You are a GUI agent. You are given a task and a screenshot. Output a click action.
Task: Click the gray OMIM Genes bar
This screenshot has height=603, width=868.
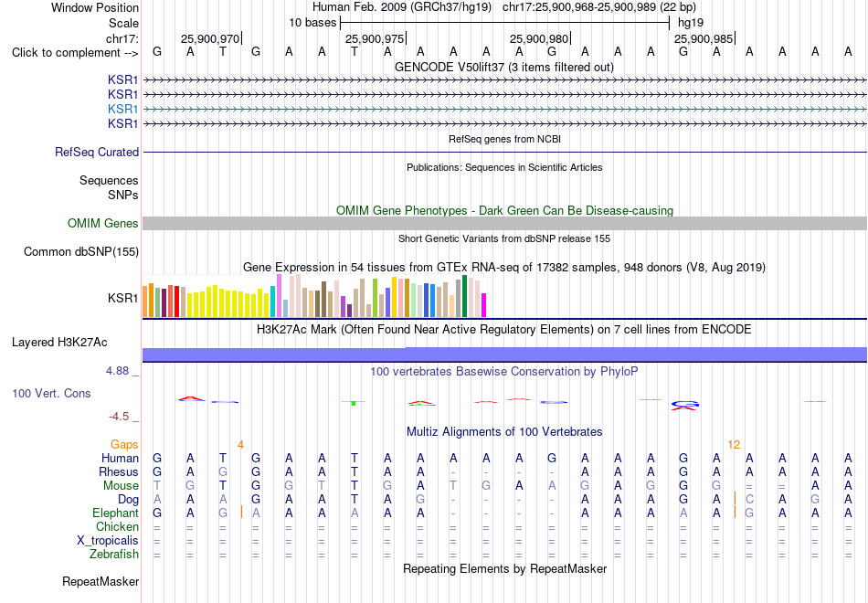tap(505, 223)
